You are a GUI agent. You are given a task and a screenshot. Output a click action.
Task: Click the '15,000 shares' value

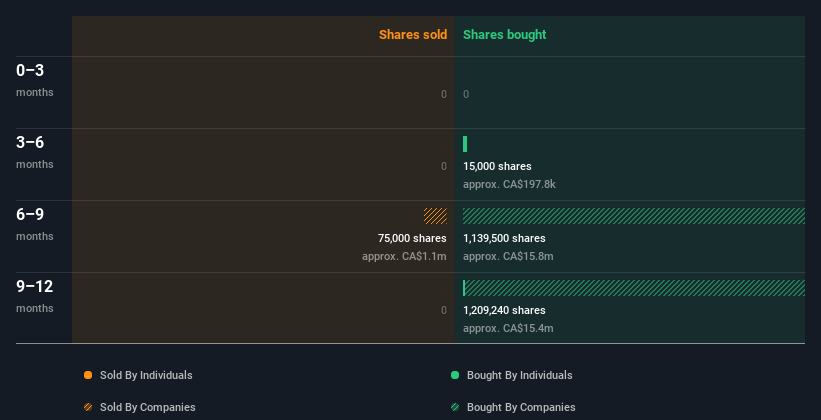click(497, 167)
